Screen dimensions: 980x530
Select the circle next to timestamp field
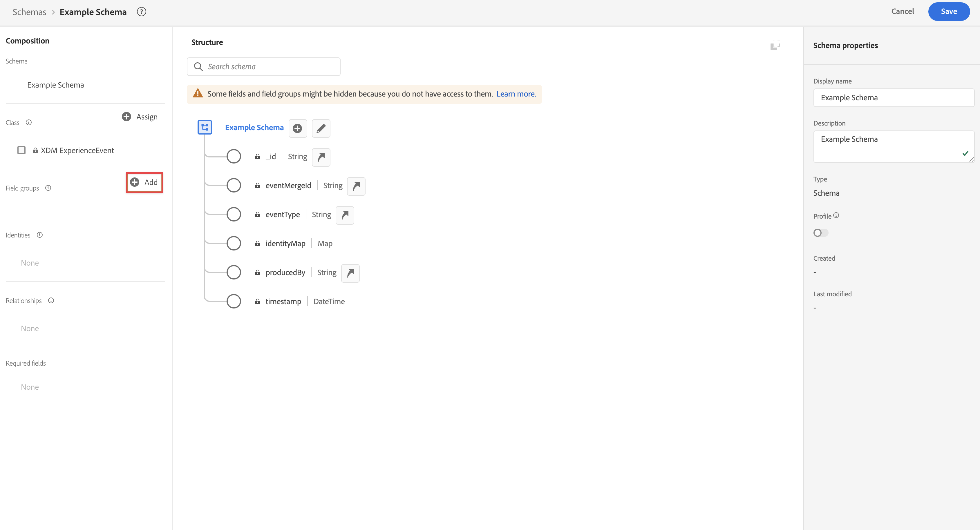point(234,302)
